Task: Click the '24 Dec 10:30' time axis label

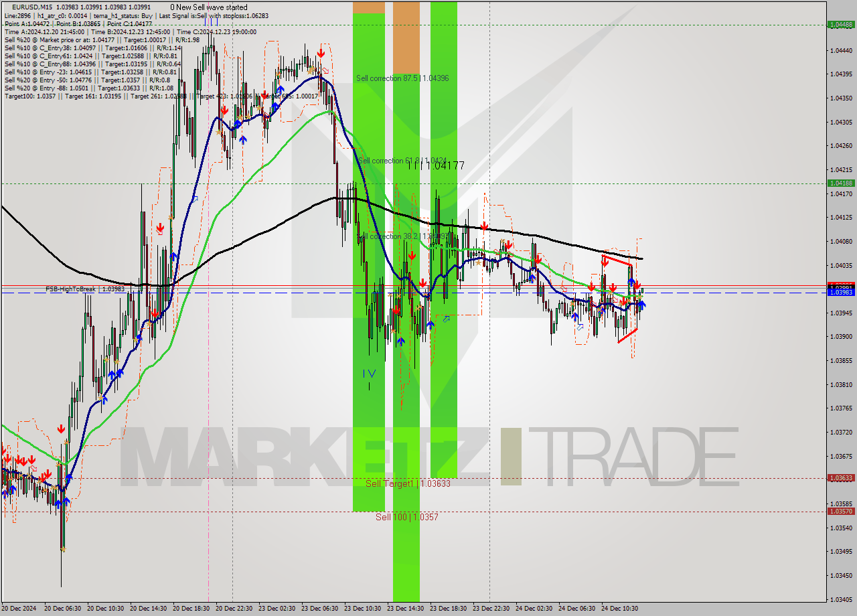Action: click(619, 609)
